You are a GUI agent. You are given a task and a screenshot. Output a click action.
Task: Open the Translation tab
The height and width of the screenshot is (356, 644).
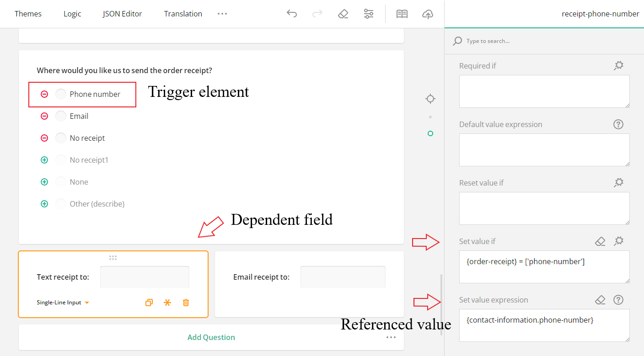pyautogui.click(x=183, y=14)
